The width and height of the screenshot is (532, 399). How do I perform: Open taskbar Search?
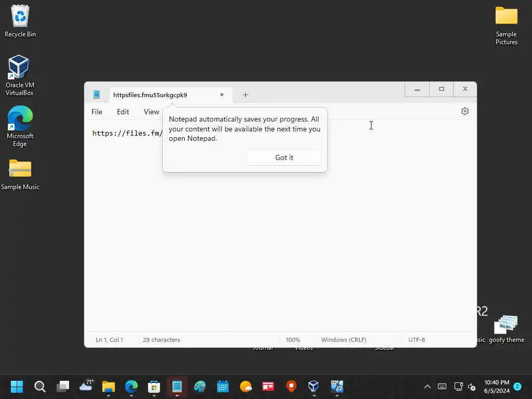[x=39, y=386]
